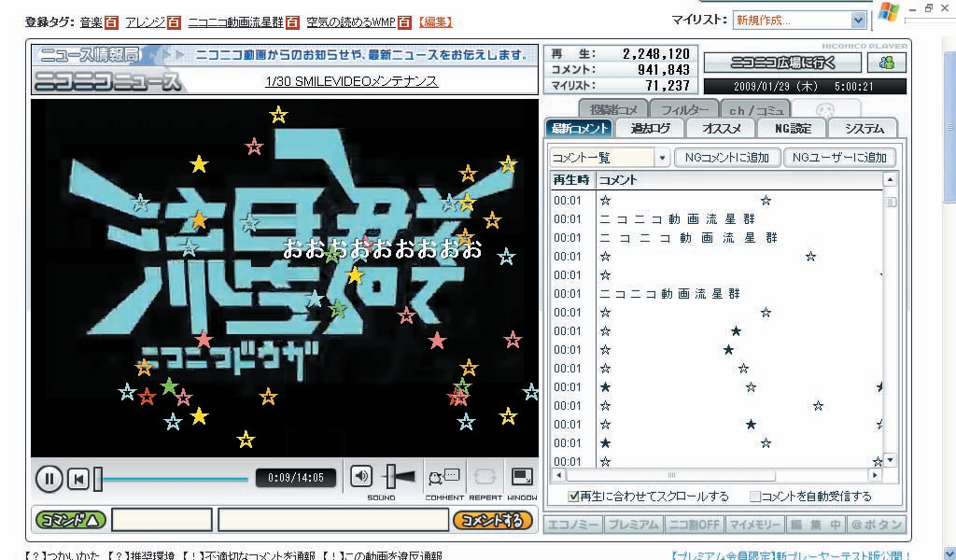Click NGコメントに追加 button
The width and height of the screenshot is (956, 560).
(726, 158)
